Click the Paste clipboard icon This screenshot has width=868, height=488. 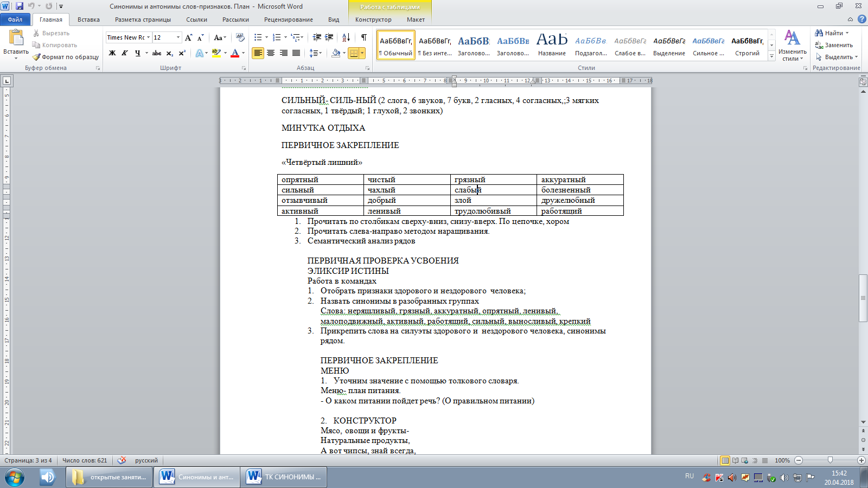tap(16, 38)
